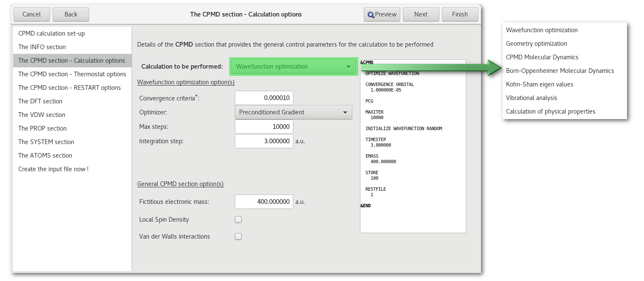The image size is (644, 281).
Task: Choose Born-Oppenheimer Molecular Dynamics option
Action: 560,71
